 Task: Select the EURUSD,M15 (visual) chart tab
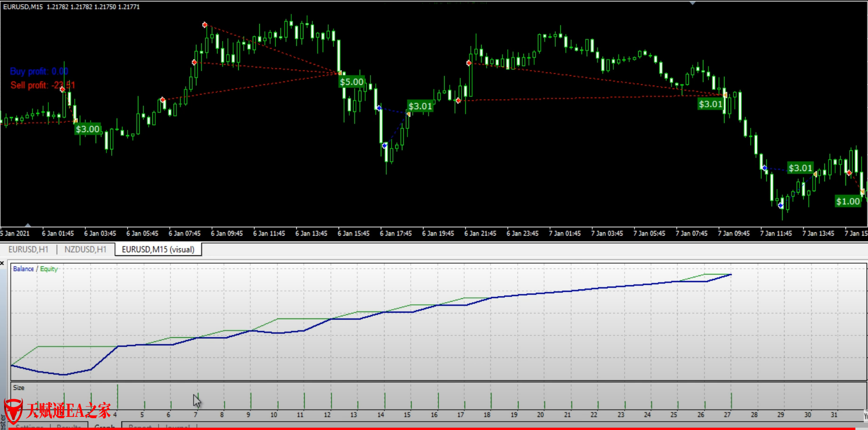click(158, 249)
